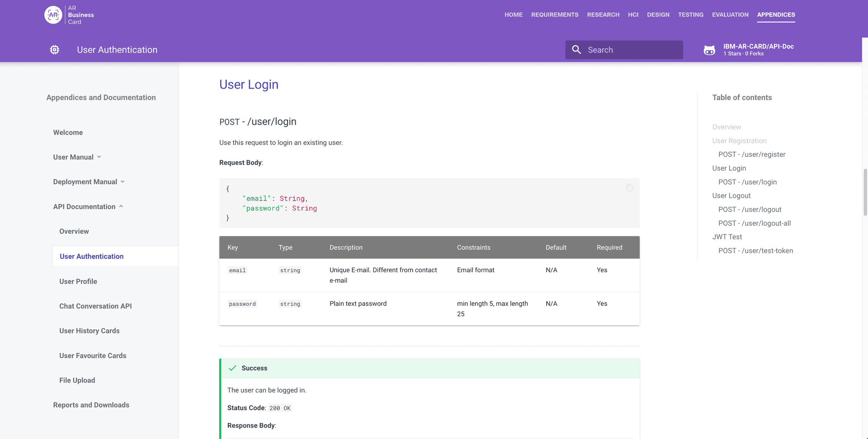Jump to User Registration in table of contents
Image resolution: width=868 pixels, height=439 pixels.
point(739,141)
